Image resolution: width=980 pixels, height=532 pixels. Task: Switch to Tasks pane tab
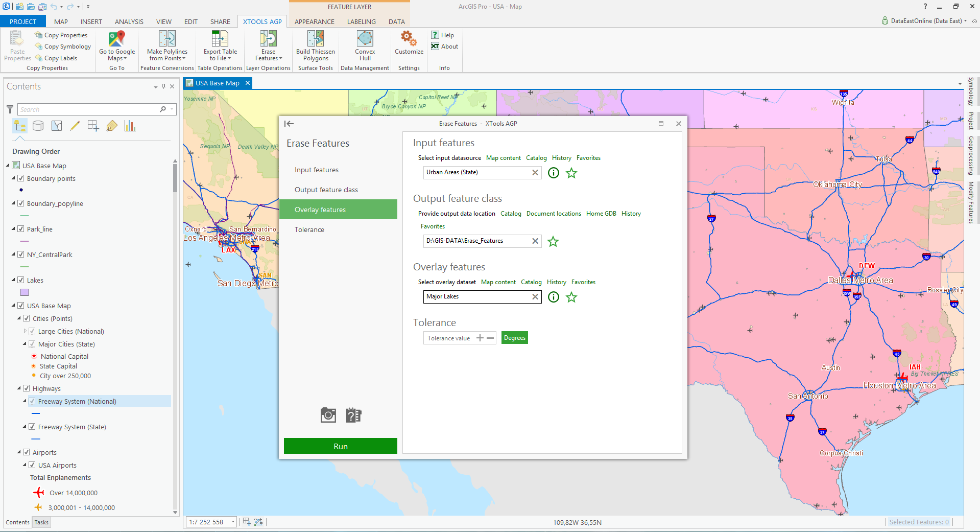coord(41,522)
